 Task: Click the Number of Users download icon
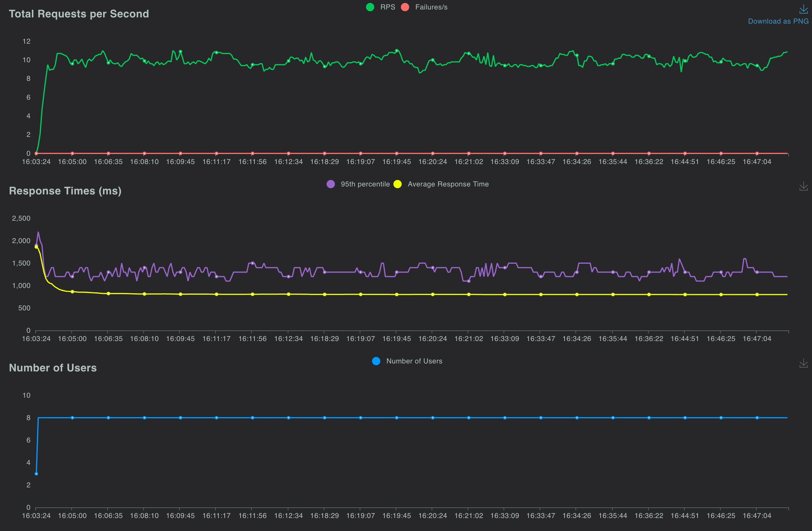pyautogui.click(x=803, y=363)
